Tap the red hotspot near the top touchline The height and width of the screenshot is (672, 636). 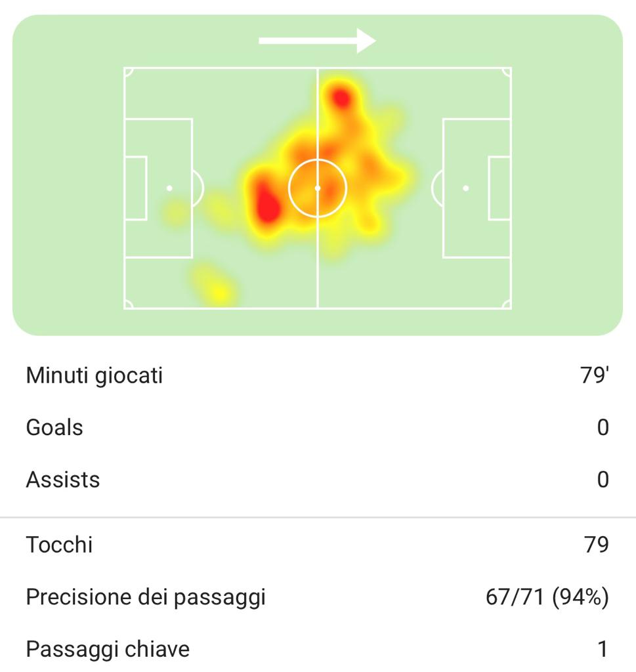pyautogui.click(x=341, y=97)
